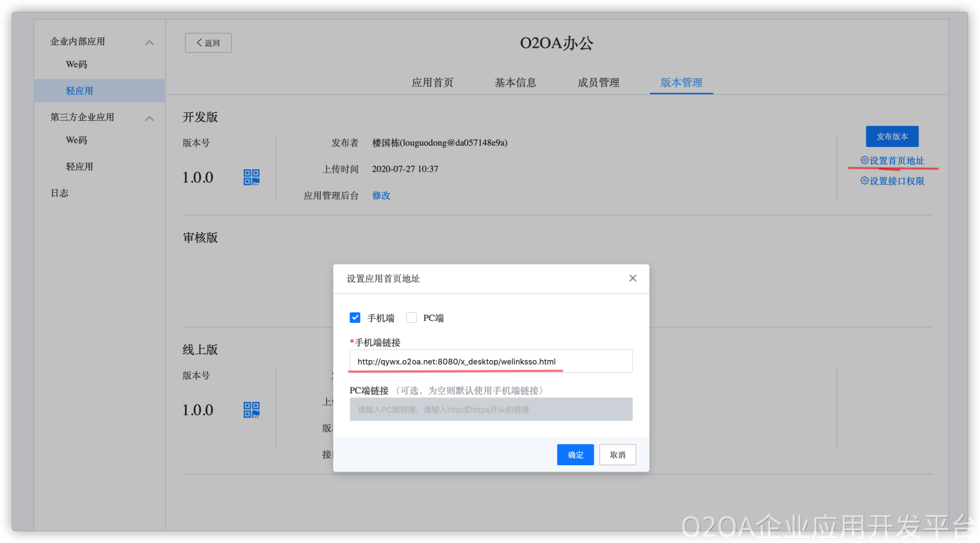Viewport: 980px width, 543px height.
Task: Click gear icon beside 设置首页地址
Action: (864, 161)
